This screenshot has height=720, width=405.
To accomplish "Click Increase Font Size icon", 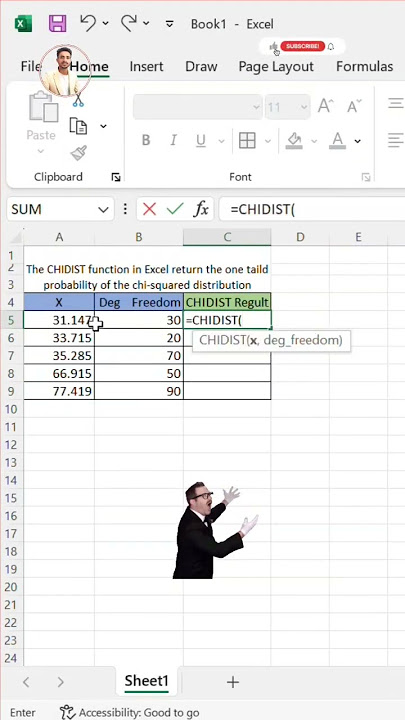I will (x=325, y=107).
